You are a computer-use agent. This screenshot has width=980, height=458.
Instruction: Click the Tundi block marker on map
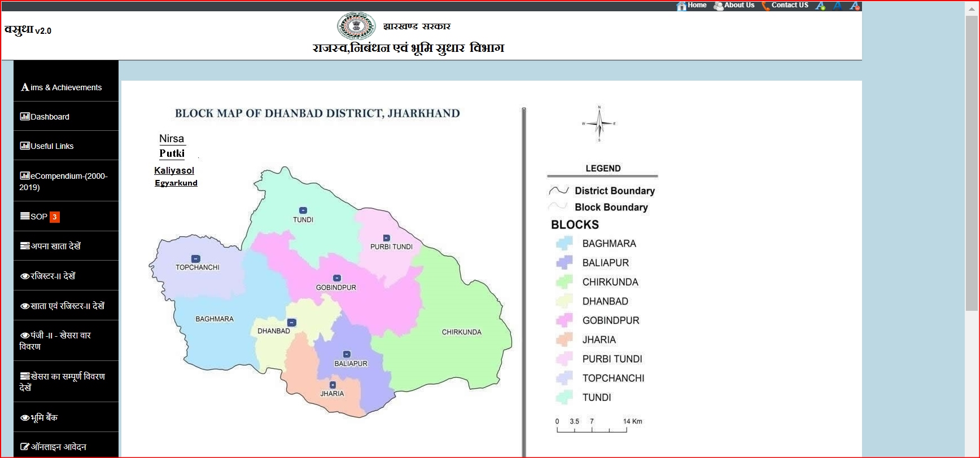(x=303, y=210)
